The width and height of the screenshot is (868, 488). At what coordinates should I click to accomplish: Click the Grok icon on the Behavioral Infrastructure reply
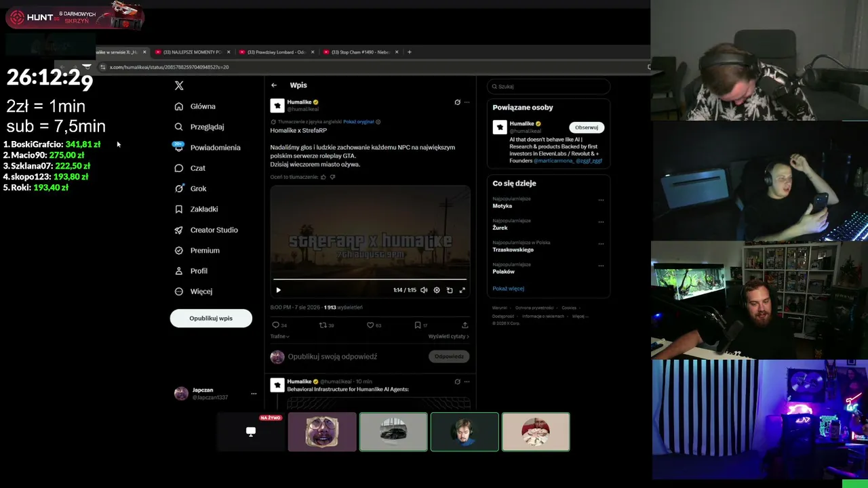coord(457,382)
